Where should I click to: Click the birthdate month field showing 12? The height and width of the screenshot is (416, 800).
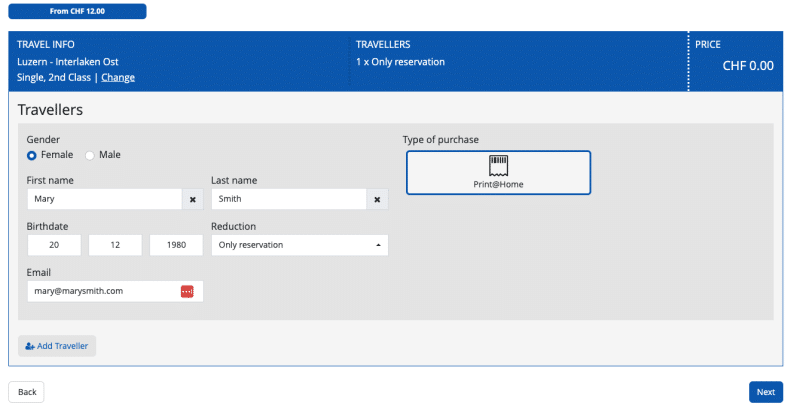[115, 245]
